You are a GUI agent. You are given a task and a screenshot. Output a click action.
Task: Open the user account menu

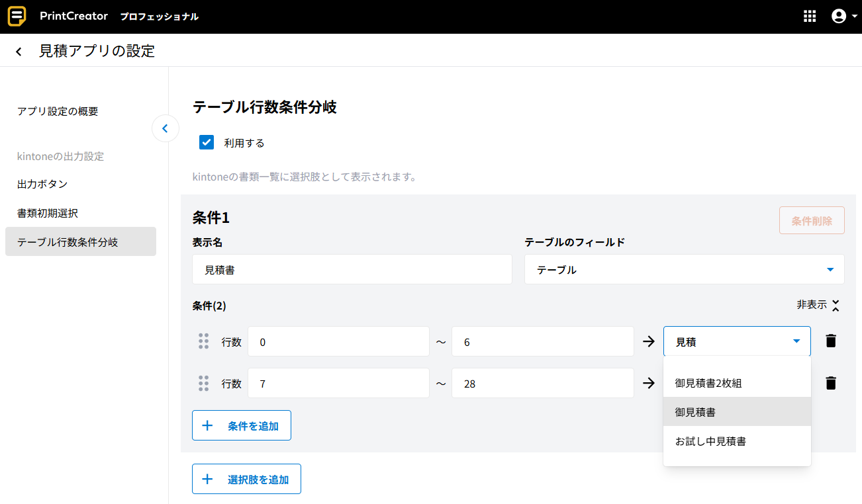[839, 17]
